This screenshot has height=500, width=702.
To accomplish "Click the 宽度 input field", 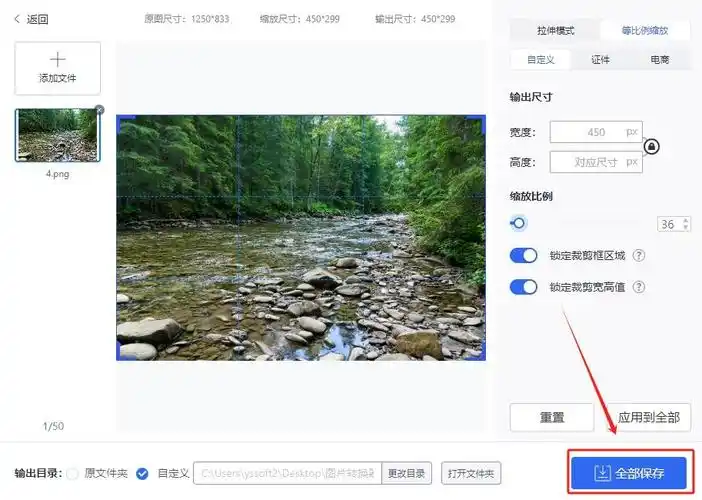I will point(596,132).
